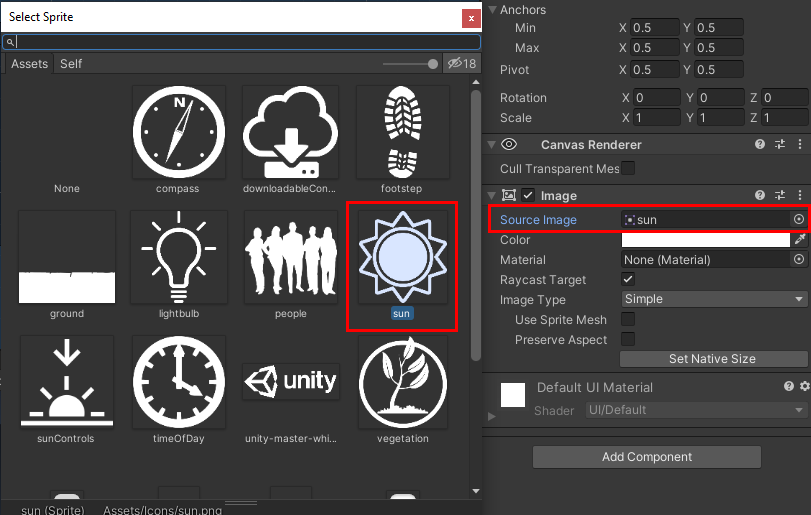Choose the footstep sprite

coord(402,131)
